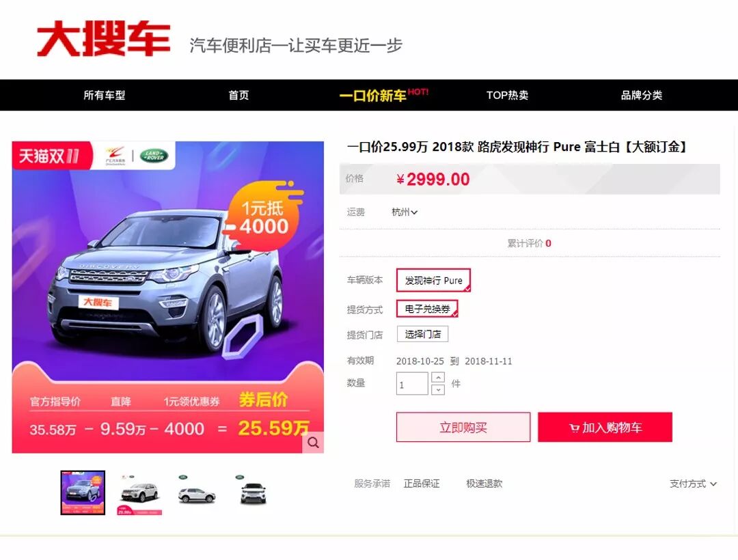Screen dimensions: 738x560
Task: Open the 一口价新车 HOT tab
Action: [383, 95]
